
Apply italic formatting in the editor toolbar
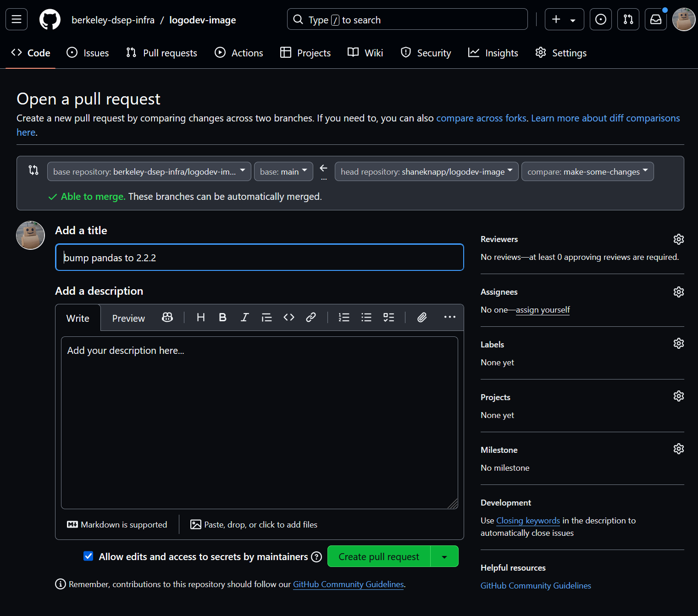[x=244, y=318]
